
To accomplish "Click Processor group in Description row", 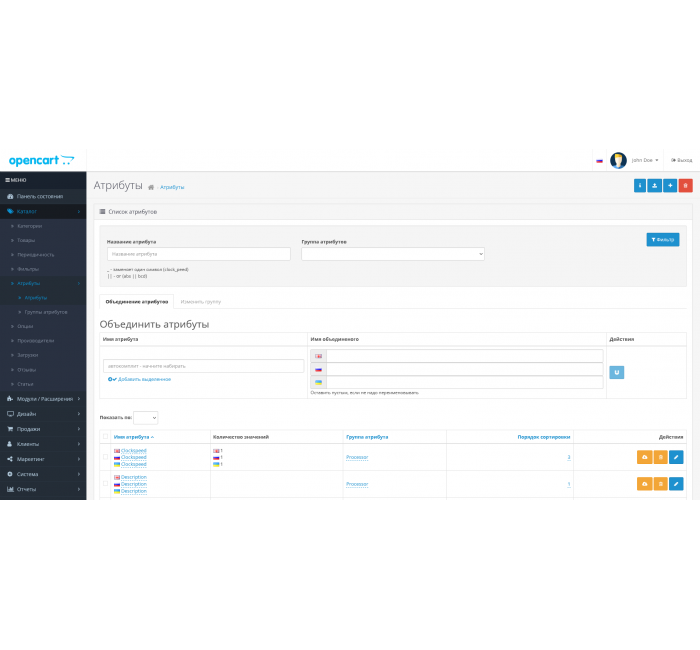I will (x=357, y=484).
